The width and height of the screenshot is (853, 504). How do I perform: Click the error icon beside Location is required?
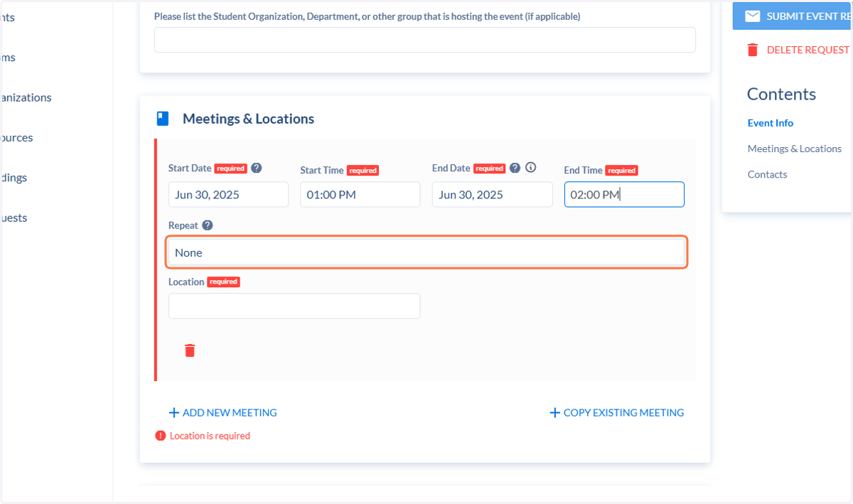pos(161,436)
